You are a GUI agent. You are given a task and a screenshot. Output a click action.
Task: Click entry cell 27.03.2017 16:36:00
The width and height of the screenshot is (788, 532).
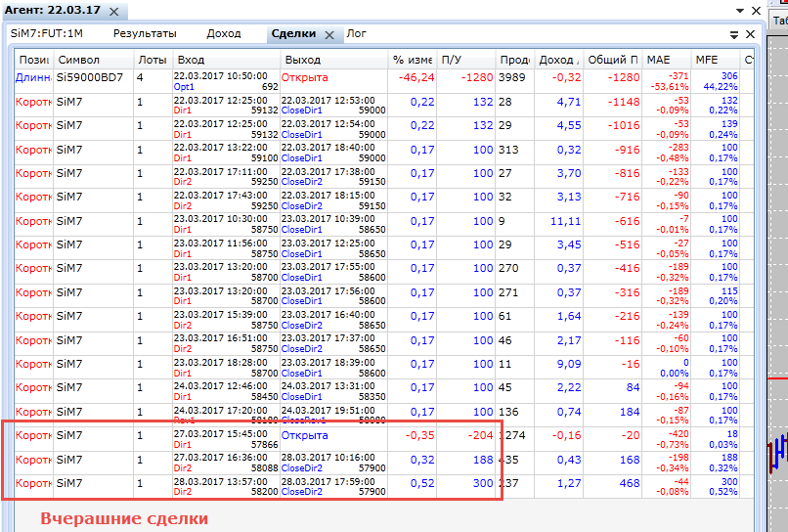coord(226,463)
